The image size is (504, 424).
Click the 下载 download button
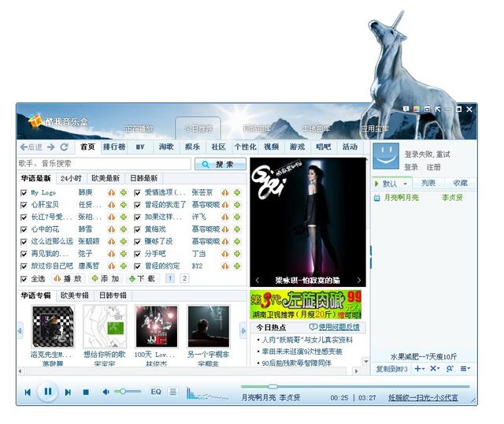pyautogui.click(x=142, y=278)
